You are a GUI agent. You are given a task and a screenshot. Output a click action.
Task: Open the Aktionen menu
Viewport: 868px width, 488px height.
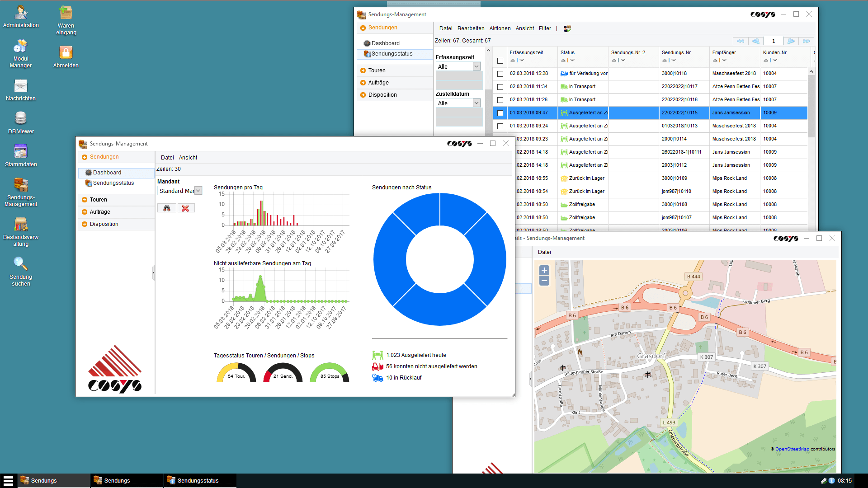coord(500,28)
